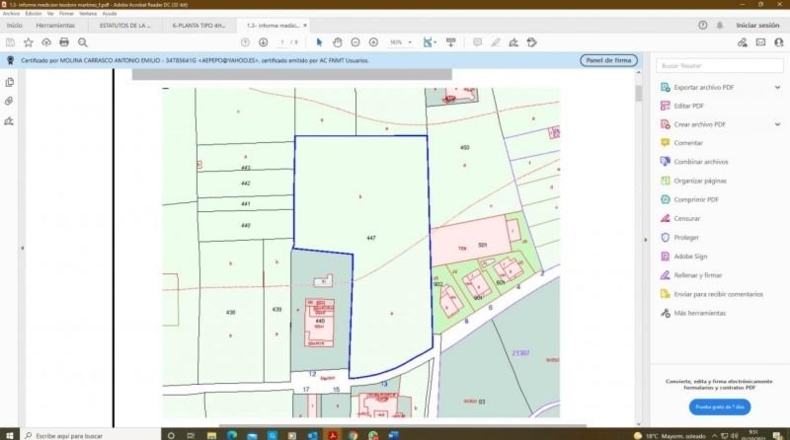
Task: Open the Archivo menu
Action: [11, 14]
